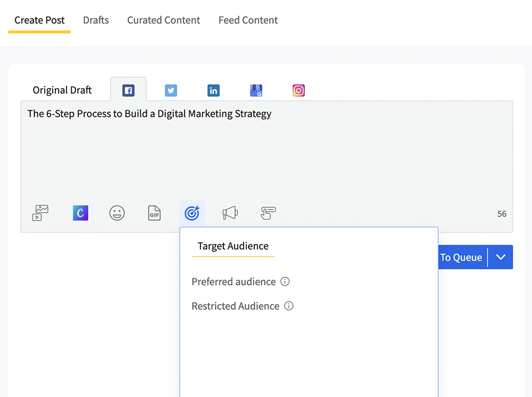Open the emoji picker
Image resolution: width=532 pixels, height=397 pixels.
click(117, 213)
